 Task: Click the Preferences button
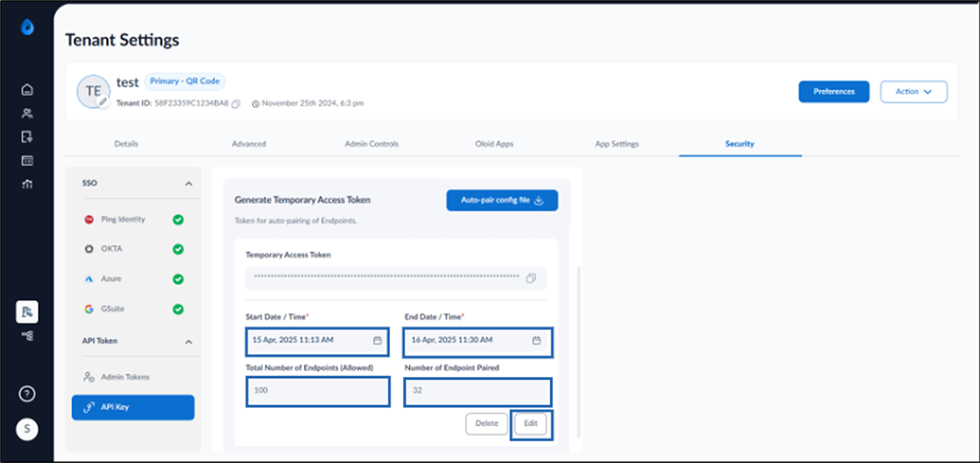click(x=834, y=91)
